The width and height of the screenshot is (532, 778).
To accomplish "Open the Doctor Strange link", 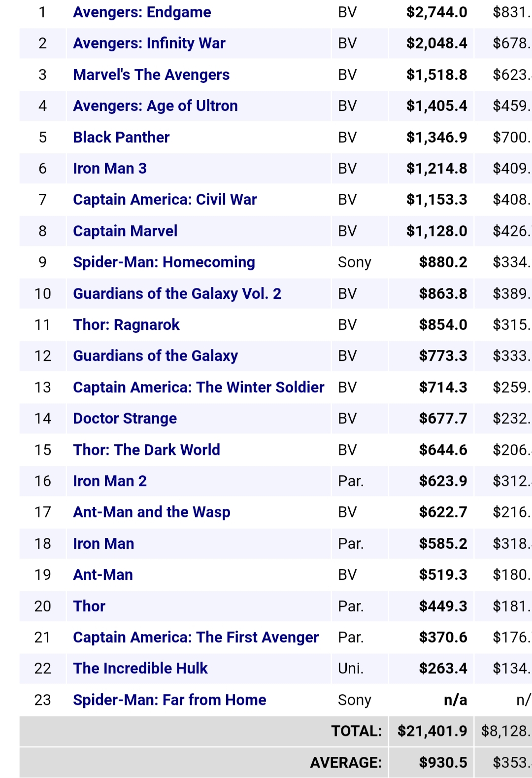I will 125,419.
